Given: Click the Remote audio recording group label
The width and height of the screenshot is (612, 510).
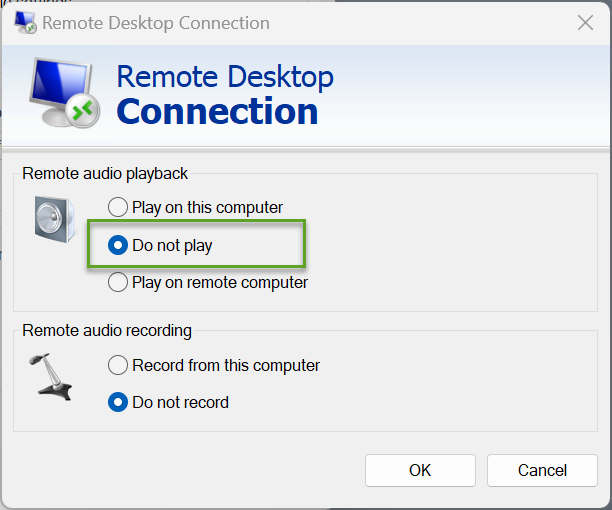Looking at the screenshot, I should [107, 331].
